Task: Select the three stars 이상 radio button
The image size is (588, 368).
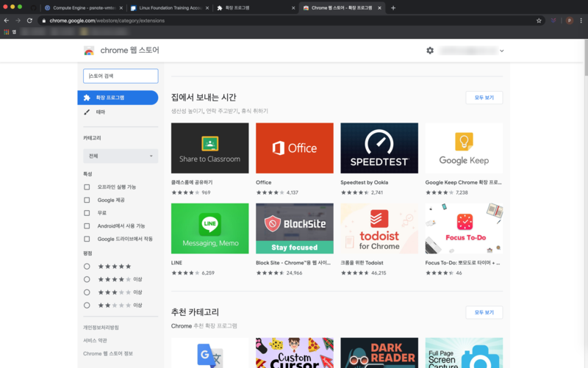Action: pos(87,292)
